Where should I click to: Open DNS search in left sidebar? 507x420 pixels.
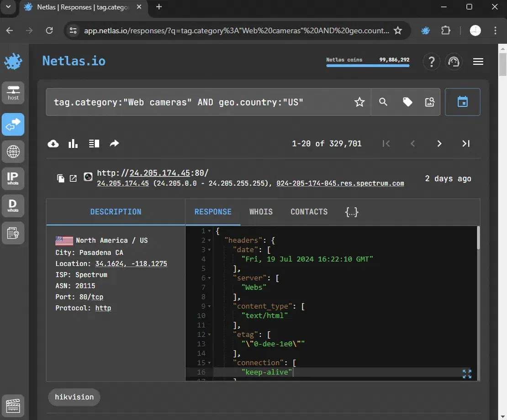click(13, 152)
